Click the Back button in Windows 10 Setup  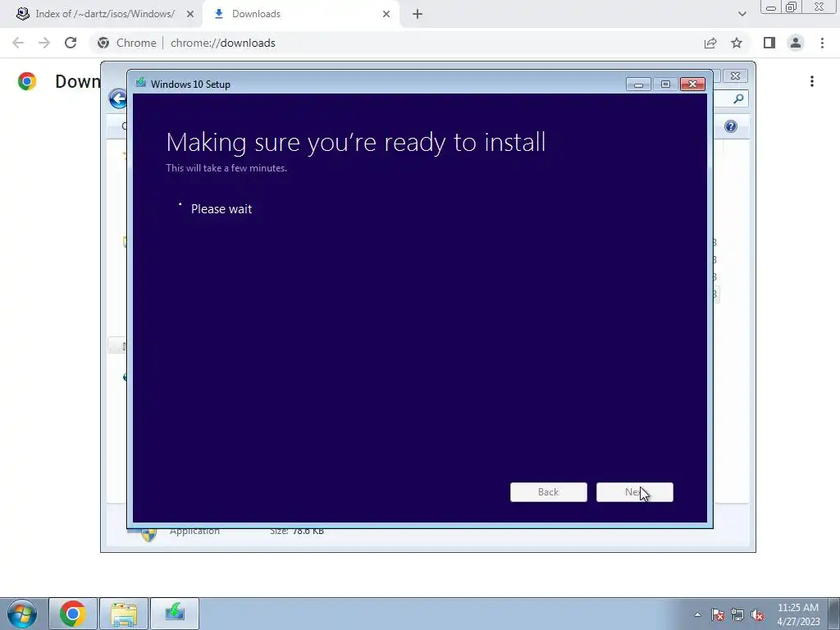point(548,492)
